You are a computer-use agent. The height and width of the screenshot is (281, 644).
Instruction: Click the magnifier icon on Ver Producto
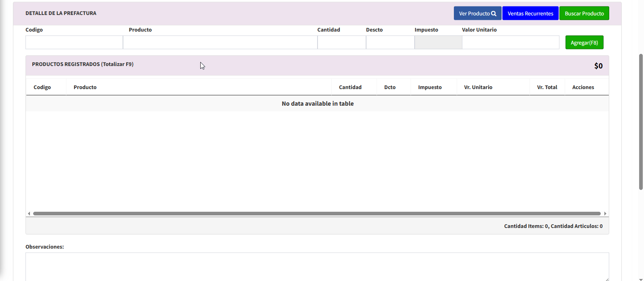494,13
